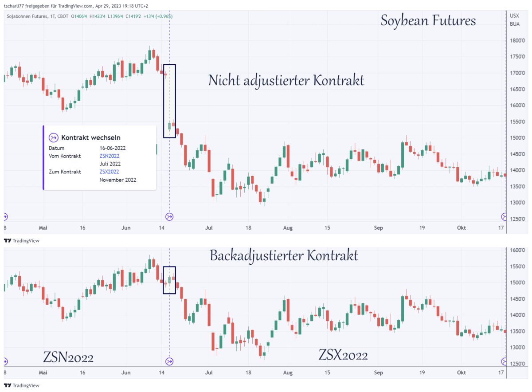532x392 pixels.
Task: Open the ZSN2022 contract link
Action: coord(109,156)
